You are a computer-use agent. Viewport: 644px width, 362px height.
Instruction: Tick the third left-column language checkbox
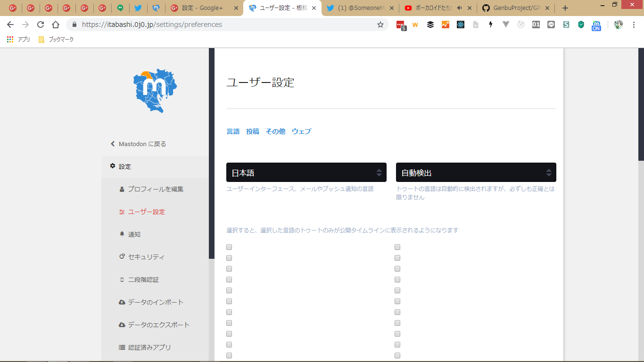click(229, 269)
